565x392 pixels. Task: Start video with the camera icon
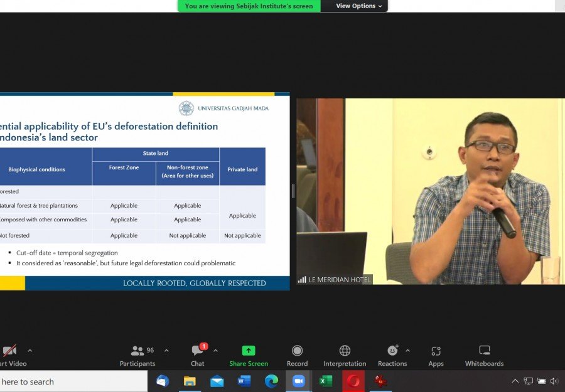click(x=9, y=351)
